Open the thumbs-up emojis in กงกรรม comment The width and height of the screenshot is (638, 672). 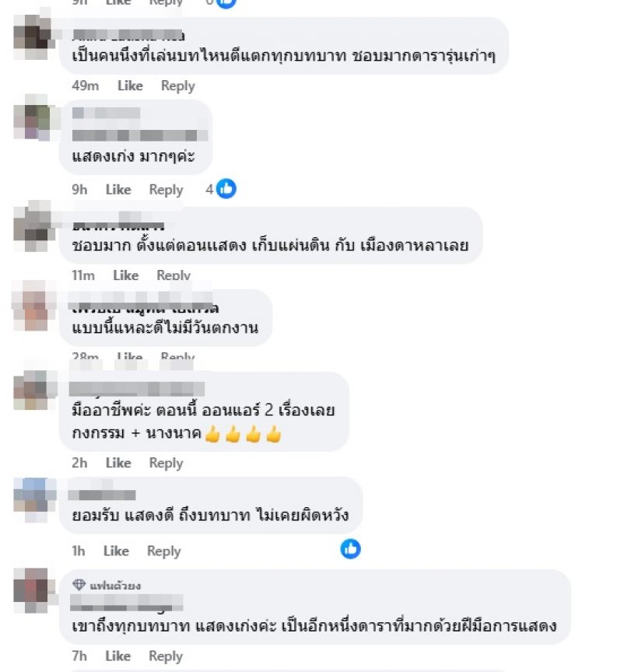243,434
